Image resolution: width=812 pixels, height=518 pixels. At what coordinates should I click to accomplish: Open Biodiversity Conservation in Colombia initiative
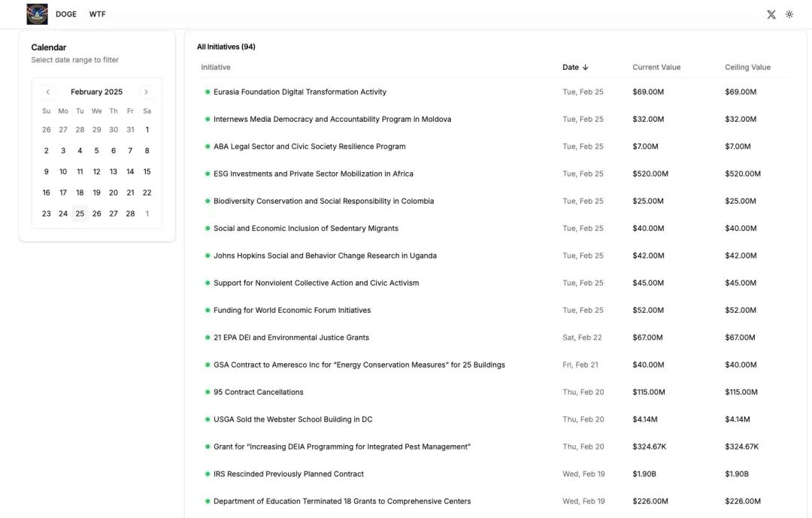(x=323, y=201)
